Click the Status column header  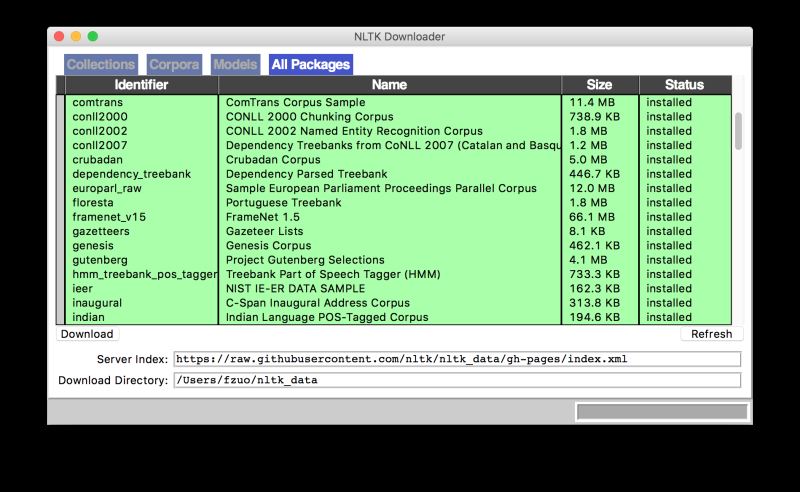pyautogui.click(x=685, y=85)
